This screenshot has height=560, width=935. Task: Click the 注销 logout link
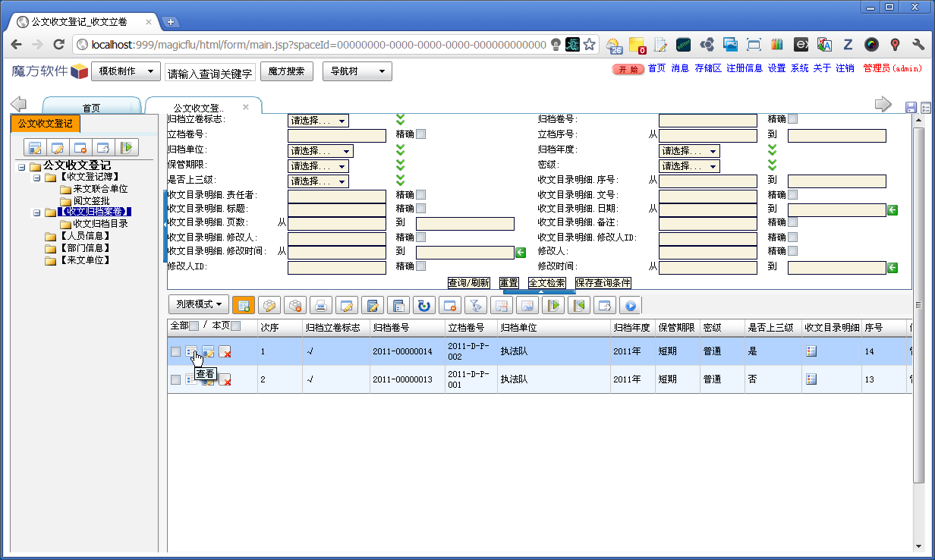coord(845,68)
